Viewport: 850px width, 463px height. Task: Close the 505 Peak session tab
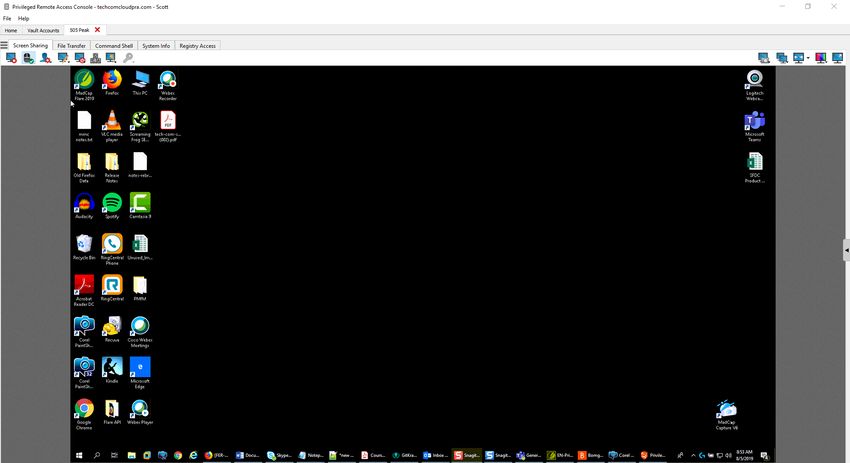tap(98, 30)
